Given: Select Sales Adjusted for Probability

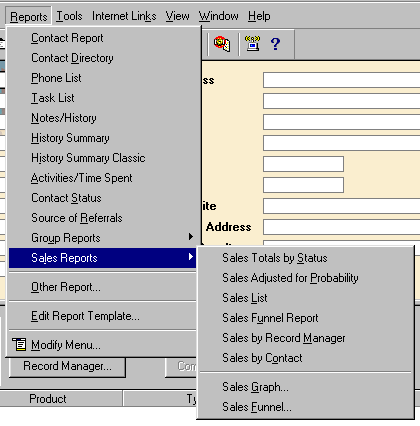Looking at the screenshot, I should click(x=290, y=278).
